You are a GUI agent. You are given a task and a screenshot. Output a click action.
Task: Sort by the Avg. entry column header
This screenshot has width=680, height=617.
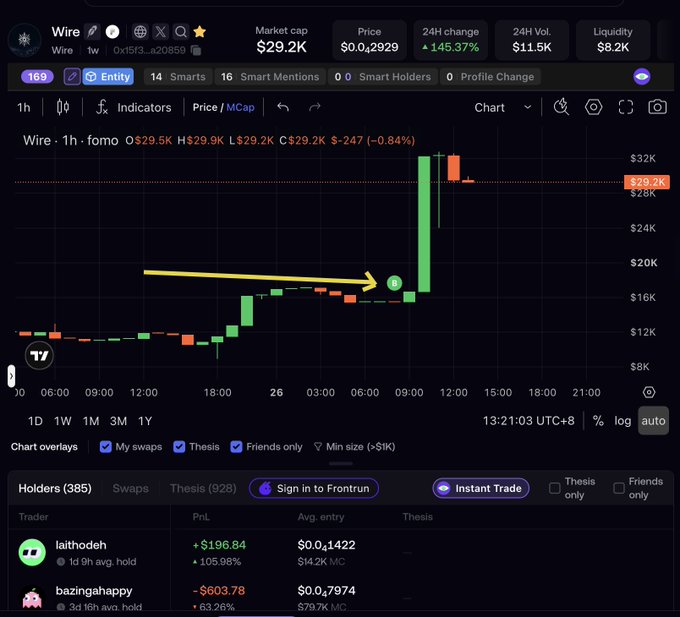pos(321,517)
